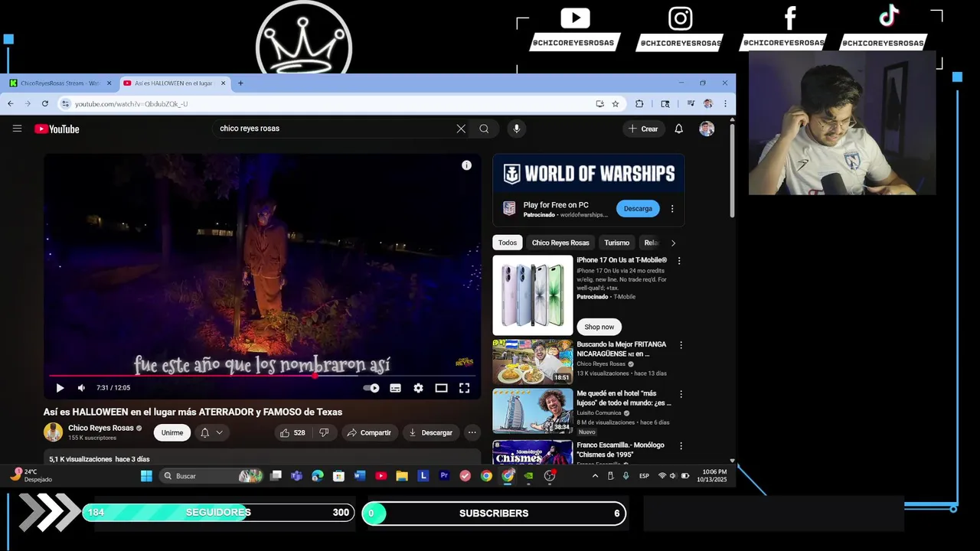
Task: Open Chico Reyes Rosas channel avatar
Action: (53, 432)
